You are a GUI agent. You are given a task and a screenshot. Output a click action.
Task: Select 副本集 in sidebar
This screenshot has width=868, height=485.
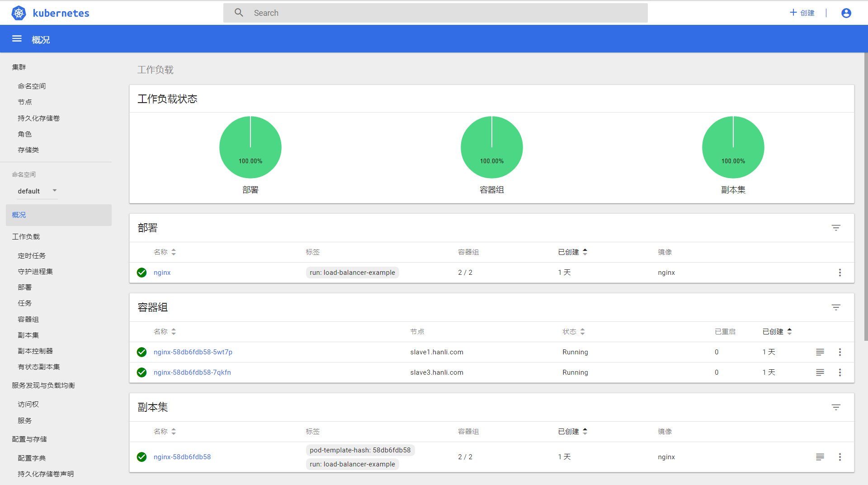coord(28,335)
